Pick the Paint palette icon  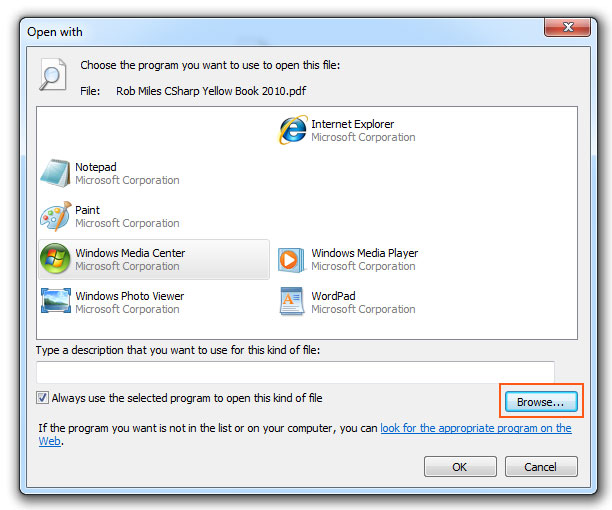55,216
